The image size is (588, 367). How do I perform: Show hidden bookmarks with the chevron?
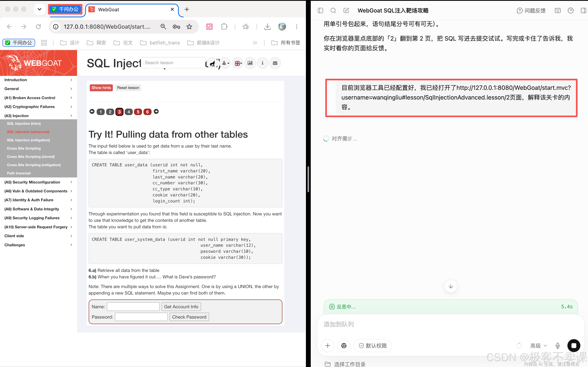click(x=255, y=43)
